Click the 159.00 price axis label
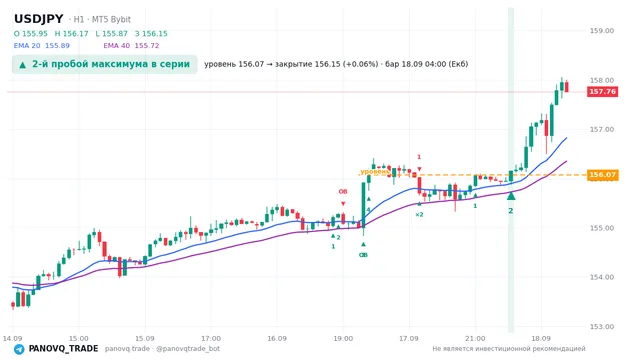The image size is (640, 360). tap(602, 31)
